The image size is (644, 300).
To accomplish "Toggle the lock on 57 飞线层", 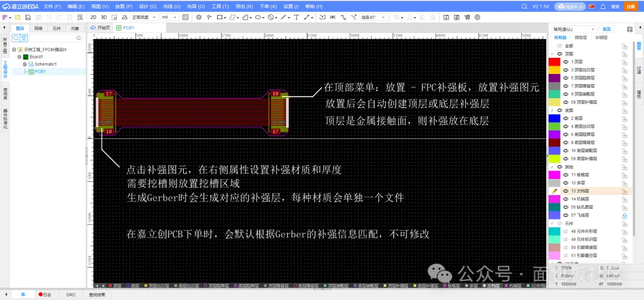I will click(624, 215).
